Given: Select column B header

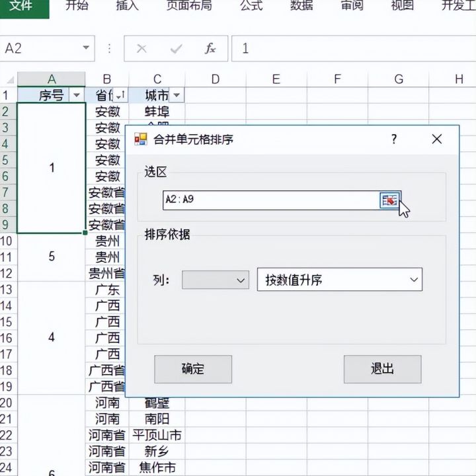Looking at the screenshot, I should click(x=107, y=79).
